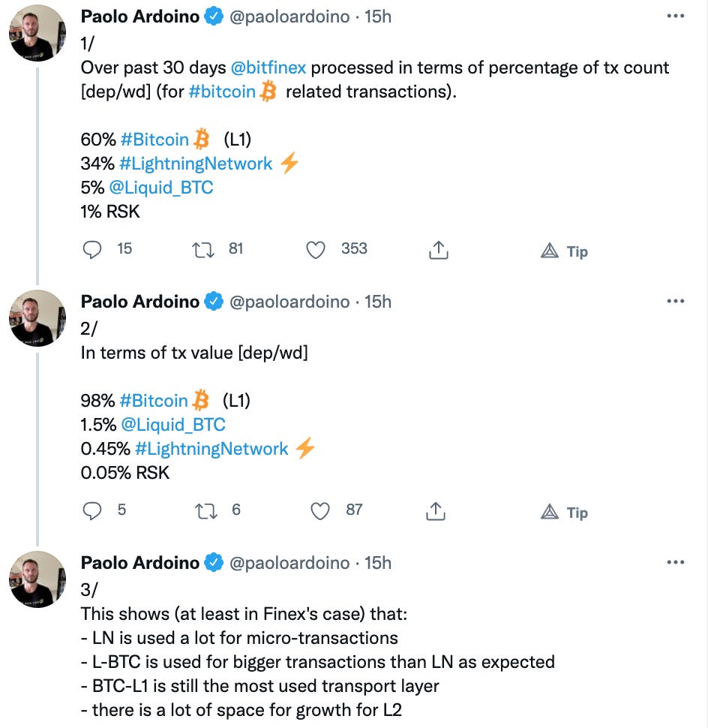
Task: Expand three-dot menu on third tweet
Action: [675, 563]
